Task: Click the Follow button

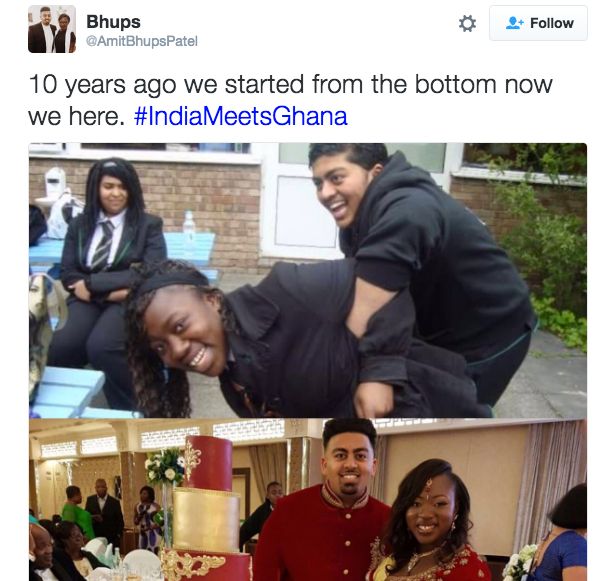Action: (538, 23)
